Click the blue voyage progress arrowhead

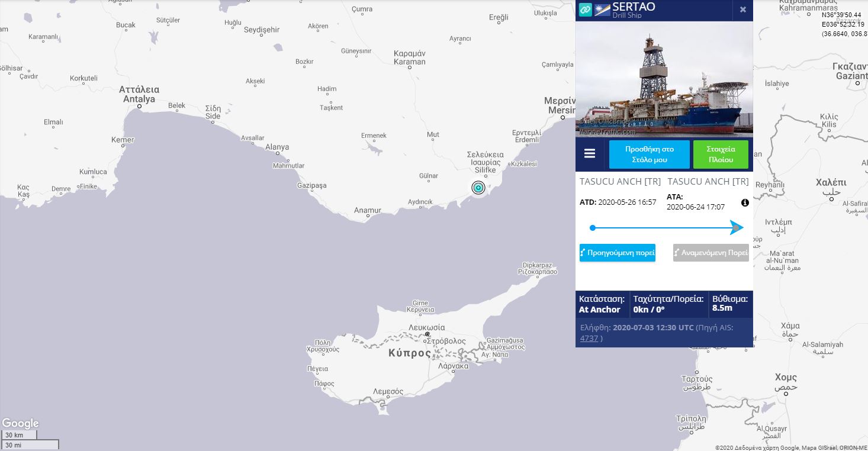point(737,228)
